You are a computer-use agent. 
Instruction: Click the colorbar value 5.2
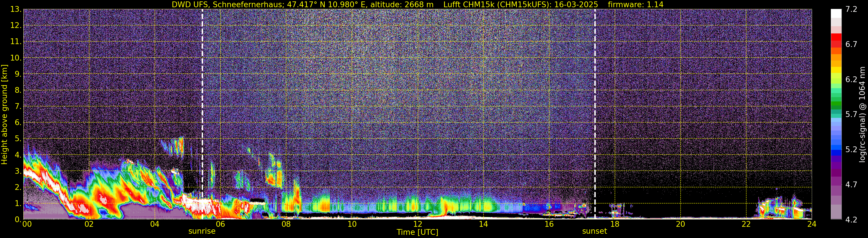[851, 150]
